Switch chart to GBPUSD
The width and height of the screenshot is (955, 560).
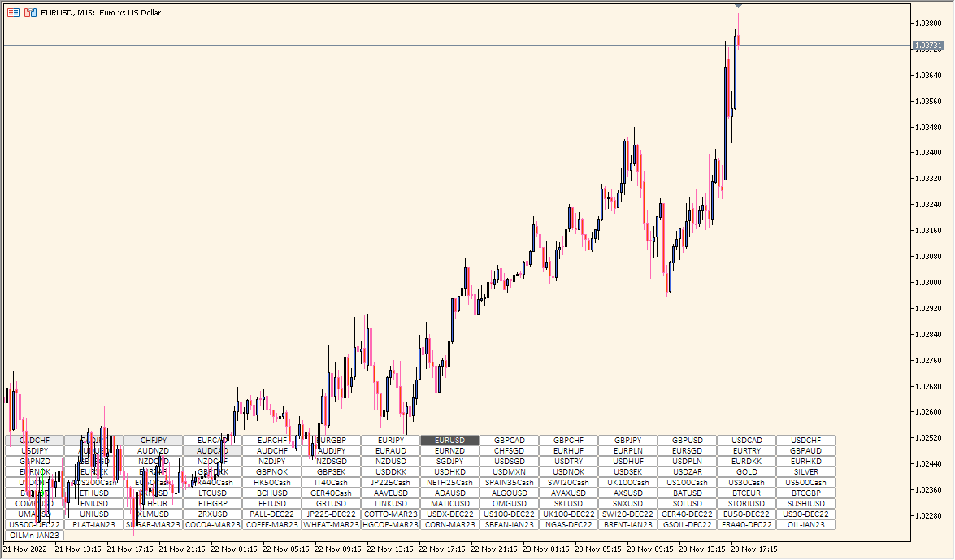688,441
